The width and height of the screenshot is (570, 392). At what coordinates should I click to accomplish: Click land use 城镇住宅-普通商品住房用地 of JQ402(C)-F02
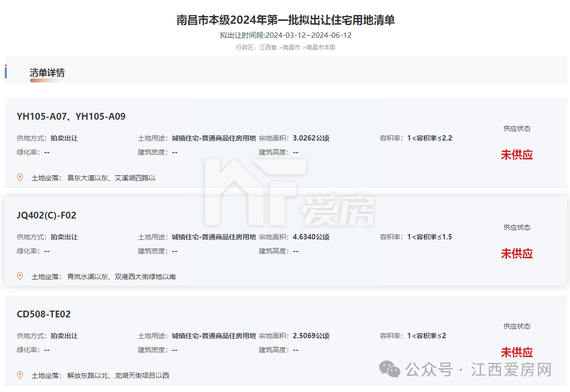pyautogui.click(x=214, y=237)
